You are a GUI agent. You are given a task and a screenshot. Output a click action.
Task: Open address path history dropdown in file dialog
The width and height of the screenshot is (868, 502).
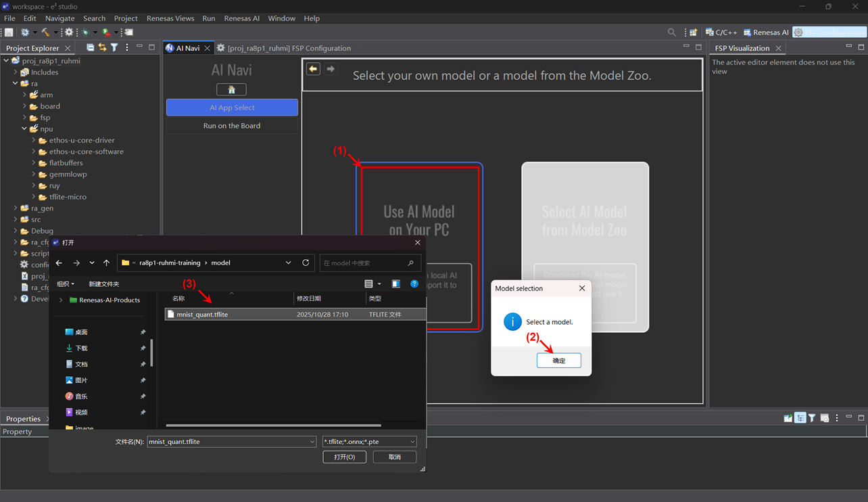click(x=289, y=263)
